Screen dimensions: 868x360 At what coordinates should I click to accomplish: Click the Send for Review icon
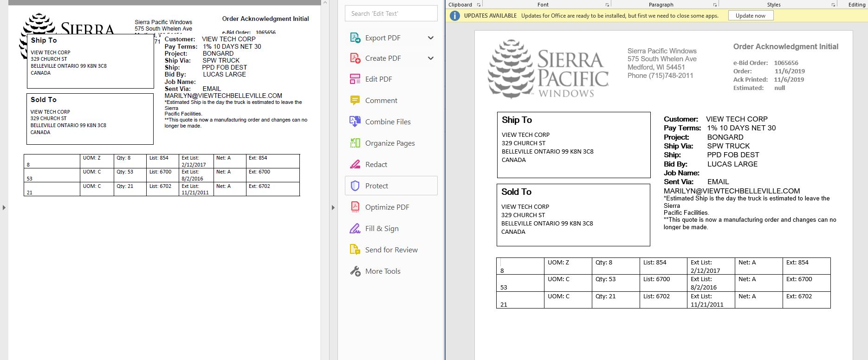coord(355,250)
